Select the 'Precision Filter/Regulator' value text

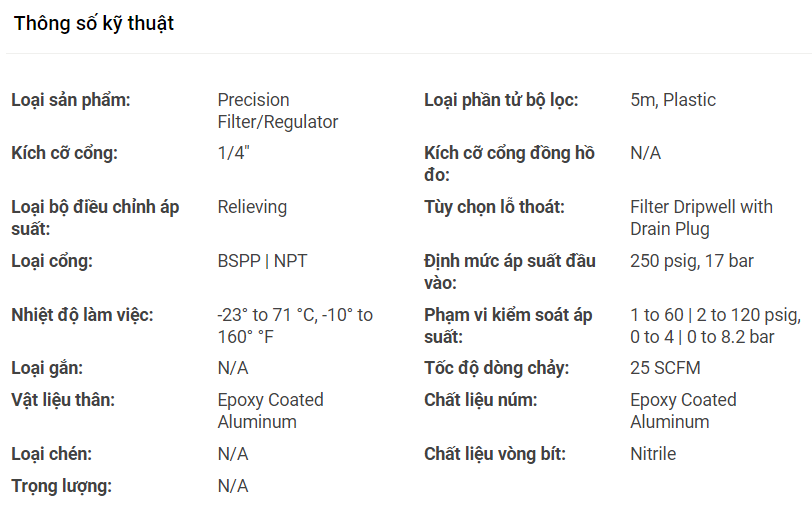[277, 111]
